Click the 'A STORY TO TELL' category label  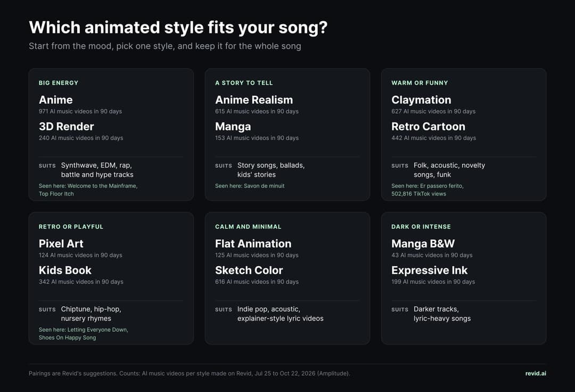(x=244, y=83)
